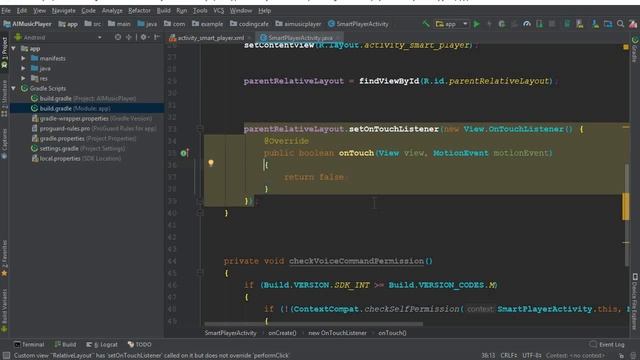The width and height of the screenshot is (640, 360).
Task: Open the Captures side tab
Action: click(x=4, y=144)
